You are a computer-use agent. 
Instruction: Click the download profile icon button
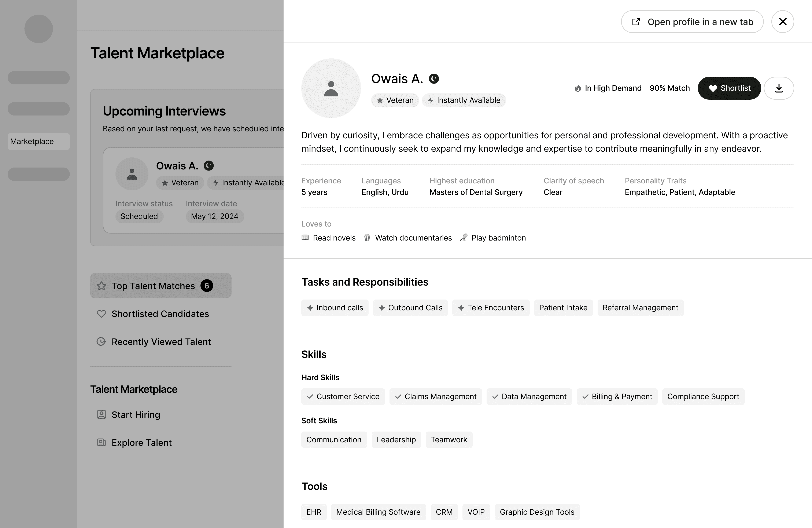pyautogui.click(x=779, y=88)
